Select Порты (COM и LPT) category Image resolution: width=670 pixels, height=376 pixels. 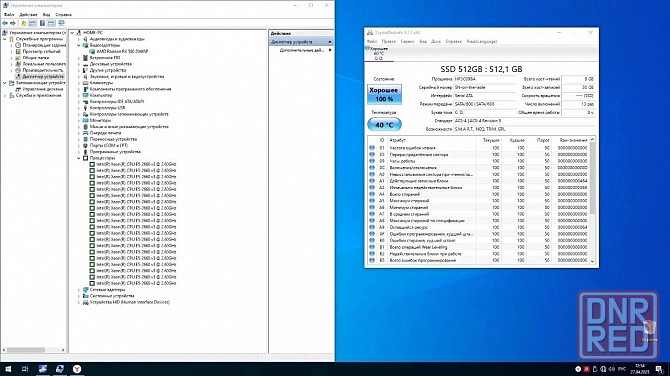[109, 145]
